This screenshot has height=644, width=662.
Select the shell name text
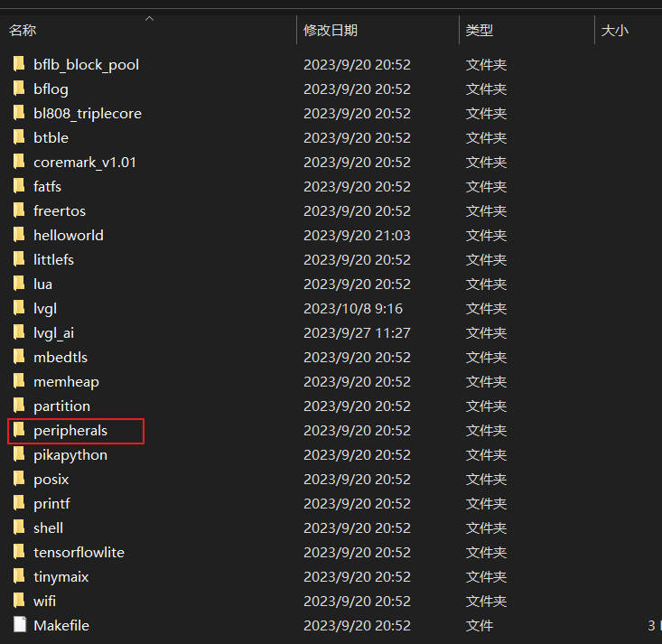(x=48, y=527)
